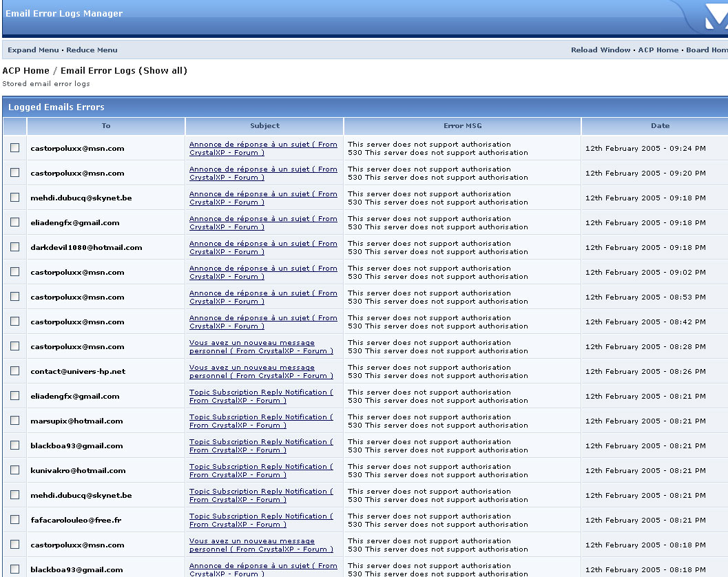Tick the checkbox for castorpoluxx 09:02 PM row
Screen dimensions: 728x577
[x=15, y=271]
